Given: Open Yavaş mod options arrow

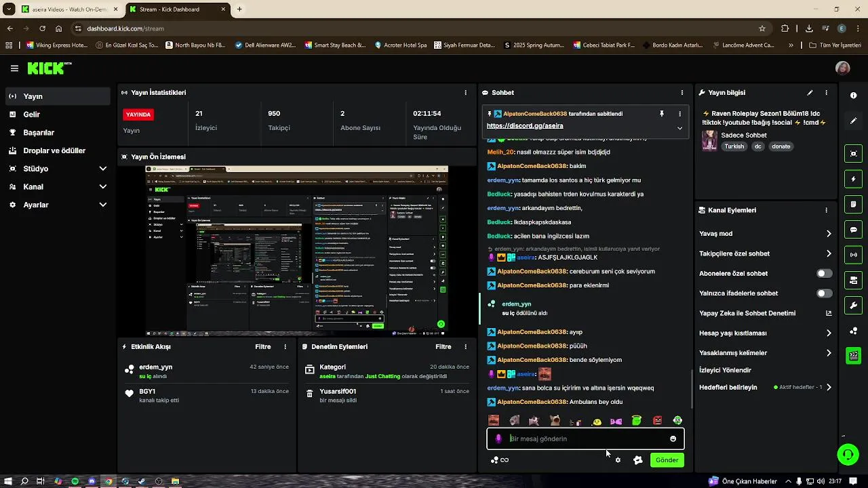Looking at the screenshot, I should coord(829,234).
